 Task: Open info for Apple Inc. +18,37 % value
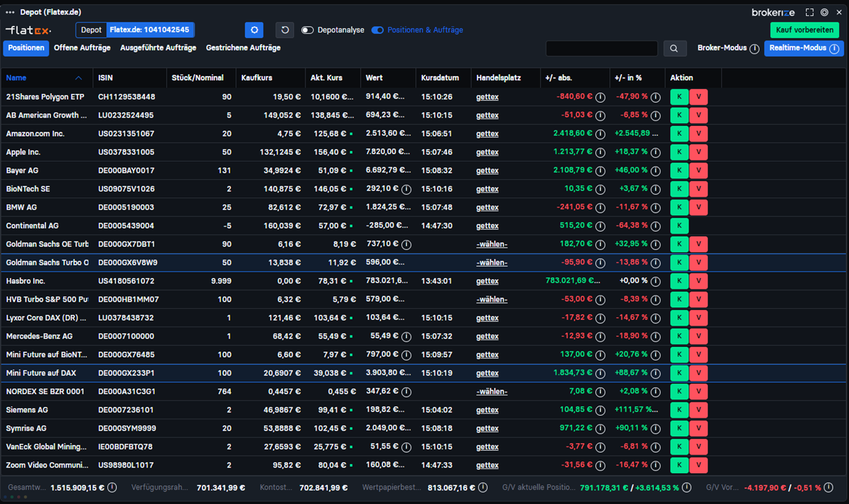pyautogui.click(x=656, y=152)
